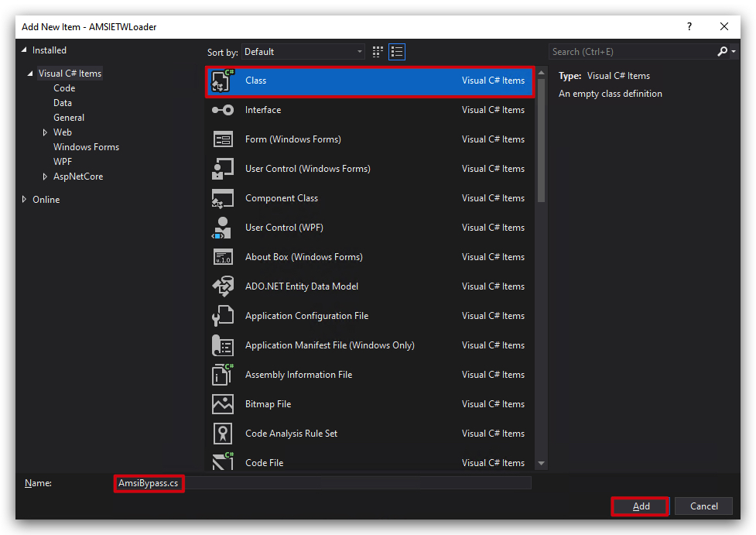This screenshot has height=535, width=756.
Task: Select the User Control (WPF) icon
Action: (x=222, y=228)
